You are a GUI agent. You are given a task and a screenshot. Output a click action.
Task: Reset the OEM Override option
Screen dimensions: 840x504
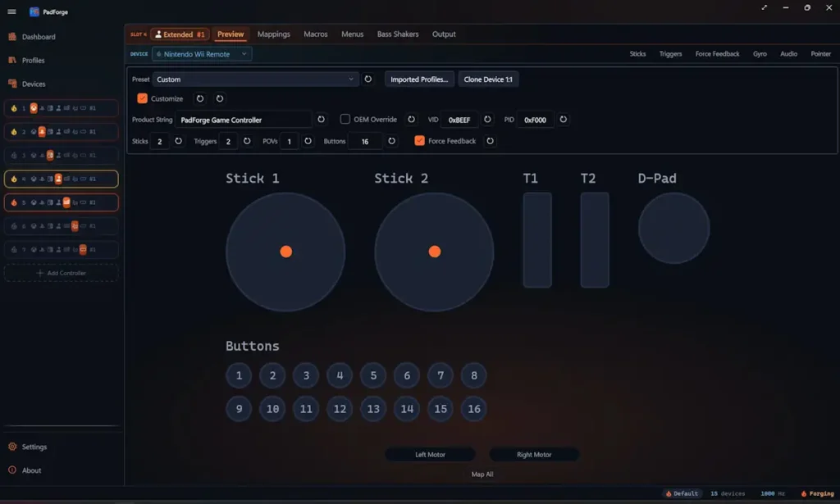(411, 120)
